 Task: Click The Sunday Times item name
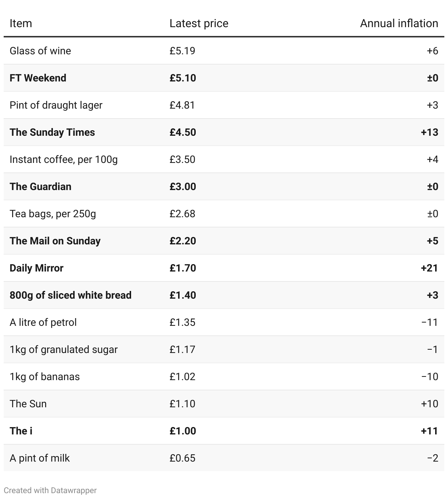click(x=52, y=132)
